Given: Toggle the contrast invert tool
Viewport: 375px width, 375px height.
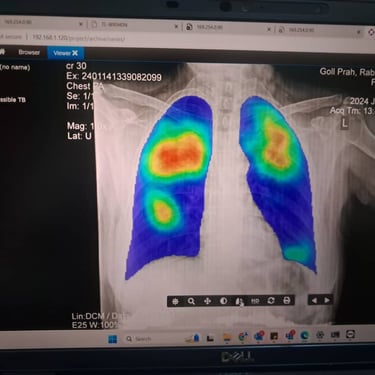Looking at the screenshot, I should coord(223,301).
